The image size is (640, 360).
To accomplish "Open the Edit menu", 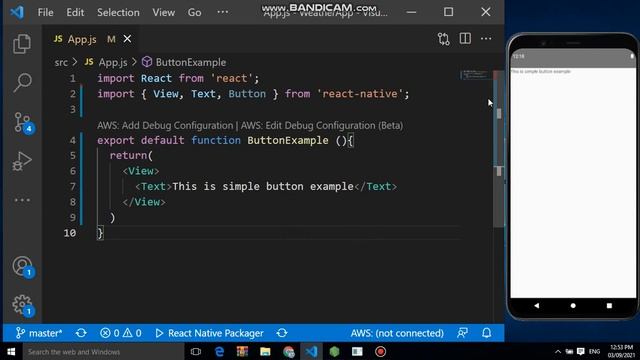I will (x=75, y=12).
